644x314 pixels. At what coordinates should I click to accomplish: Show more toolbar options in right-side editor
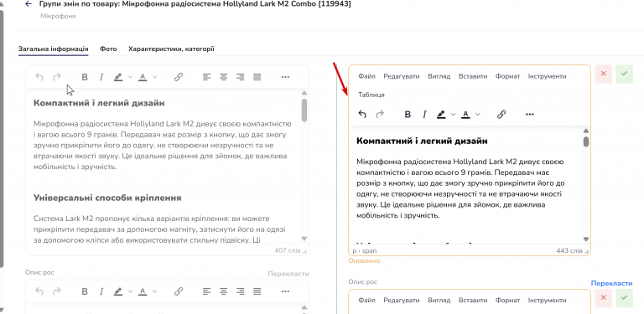529,115
